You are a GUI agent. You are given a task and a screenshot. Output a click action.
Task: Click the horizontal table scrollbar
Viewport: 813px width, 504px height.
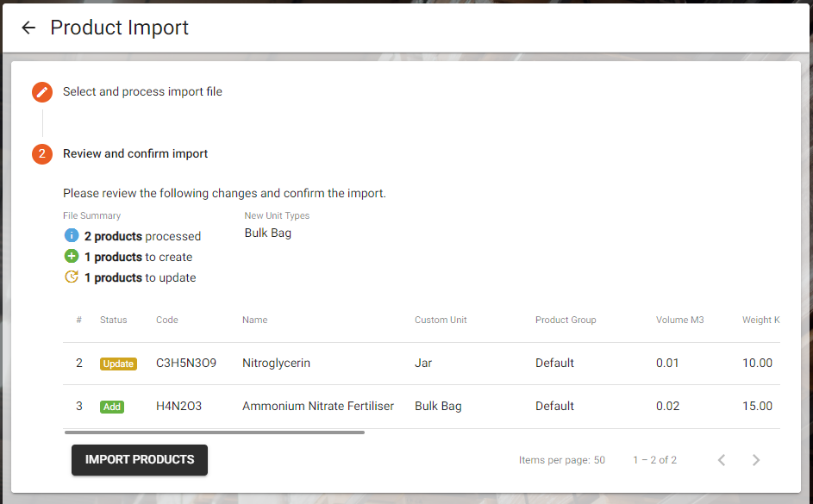point(215,432)
